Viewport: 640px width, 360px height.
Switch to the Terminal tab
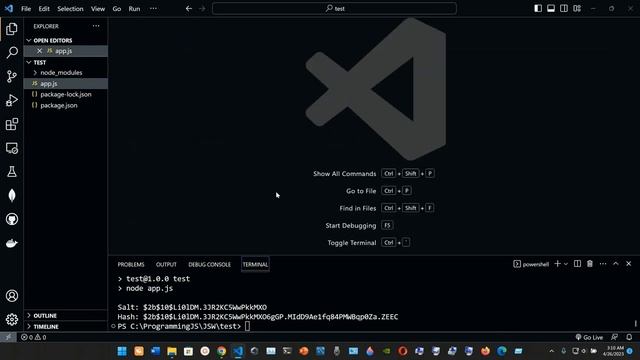click(255, 264)
